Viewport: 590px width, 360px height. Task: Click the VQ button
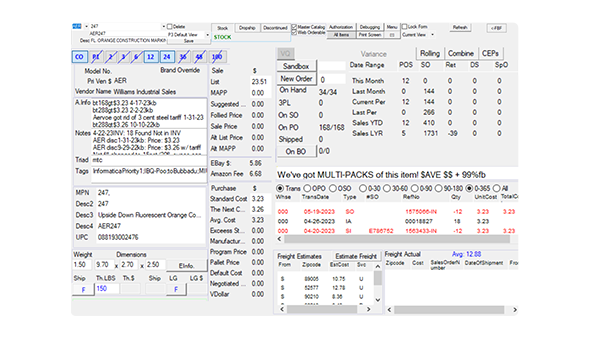[x=286, y=53]
